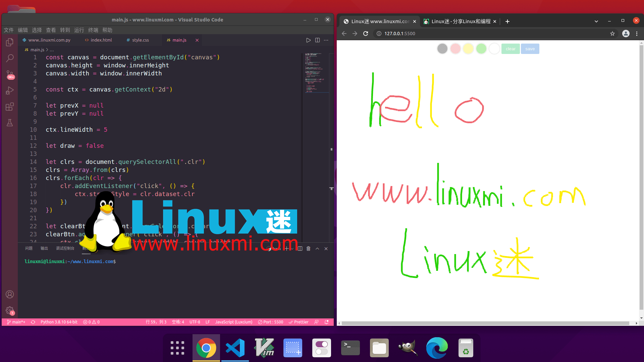Click the errors and warnings status bar indicator
Viewport: 644px width, 362px height.
point(91,322)
